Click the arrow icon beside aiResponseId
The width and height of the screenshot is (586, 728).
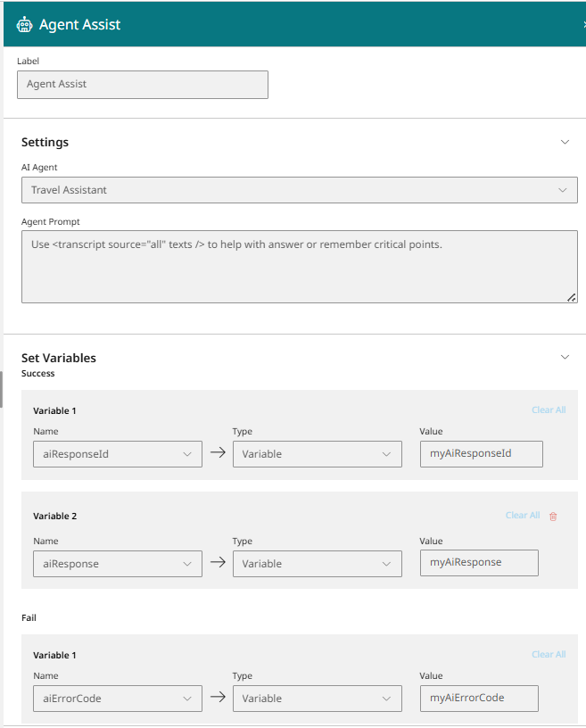pos(218,452)
